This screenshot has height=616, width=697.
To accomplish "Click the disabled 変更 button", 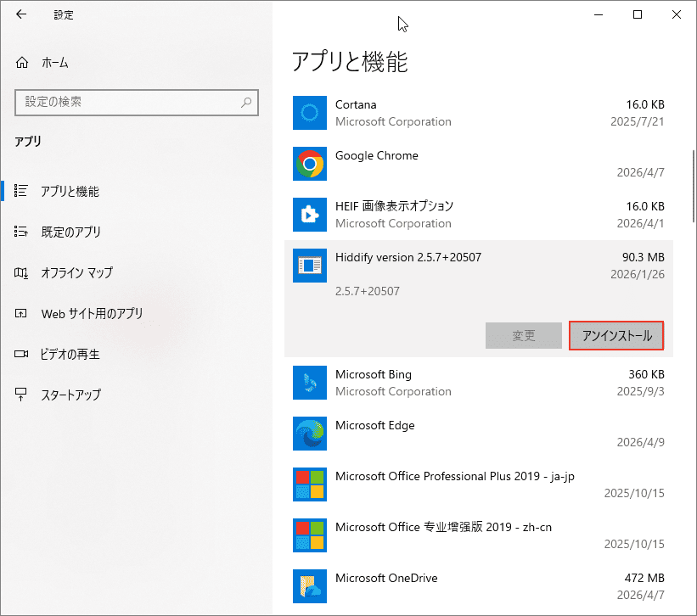I will coord(524,335).
